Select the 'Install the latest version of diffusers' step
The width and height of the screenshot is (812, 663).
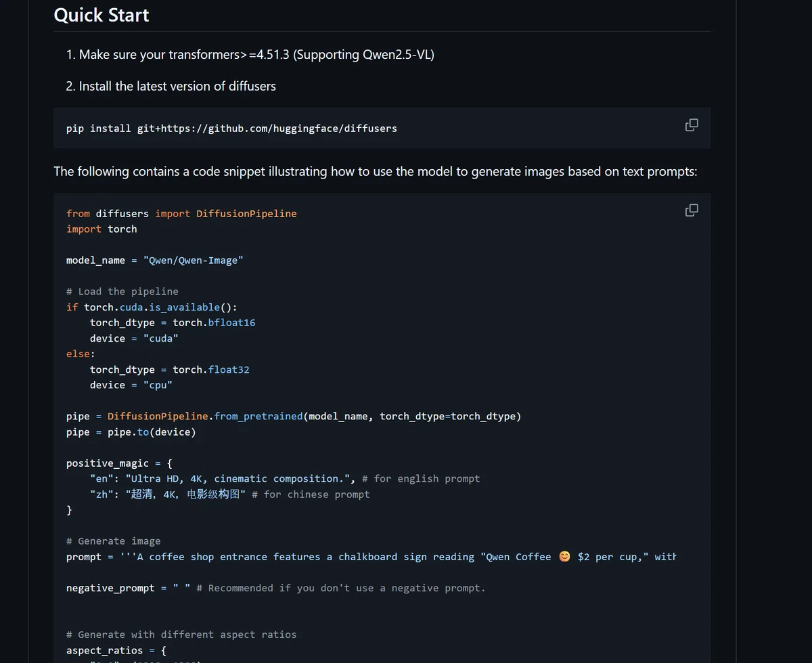(177, 86)
